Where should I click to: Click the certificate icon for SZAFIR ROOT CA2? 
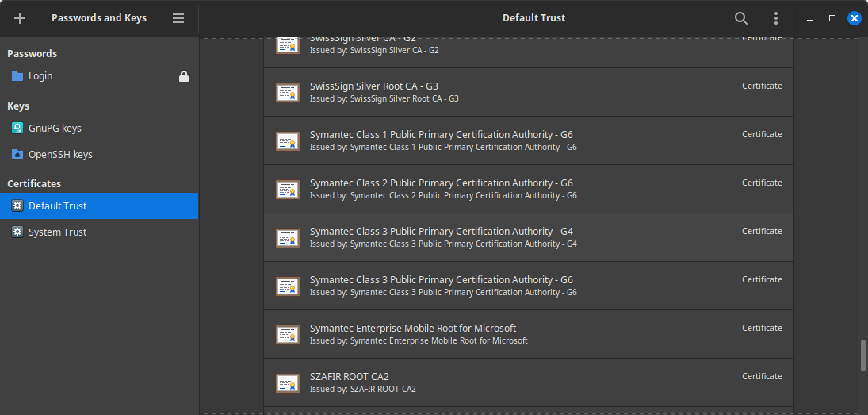click(x=287, y=383)
